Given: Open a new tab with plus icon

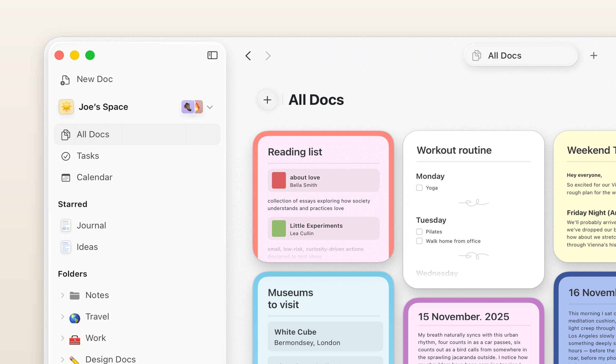Looking at the screenshot, I should point(593,55).
